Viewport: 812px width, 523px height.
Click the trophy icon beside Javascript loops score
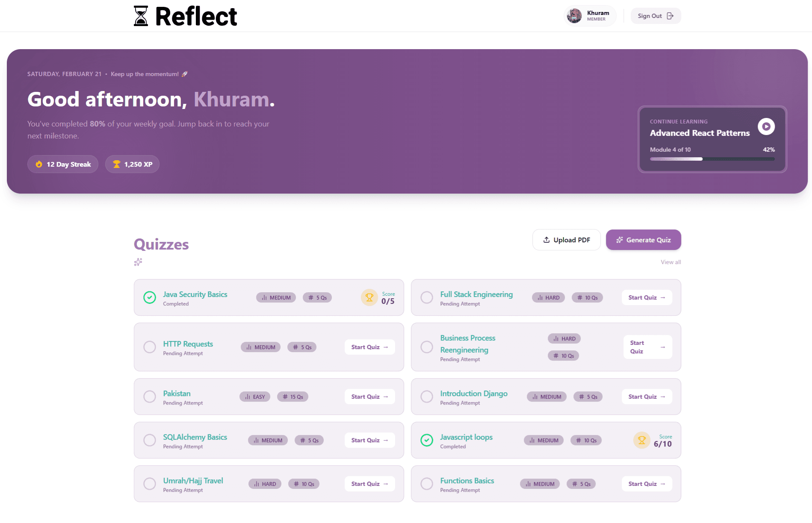[641, 440]
